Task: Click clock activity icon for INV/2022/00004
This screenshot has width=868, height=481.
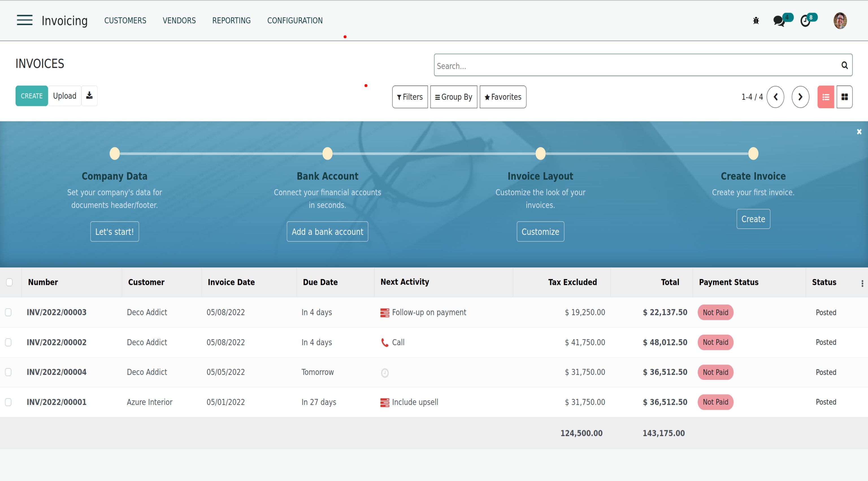Action: pyautogui.click(x=385, y=373)
